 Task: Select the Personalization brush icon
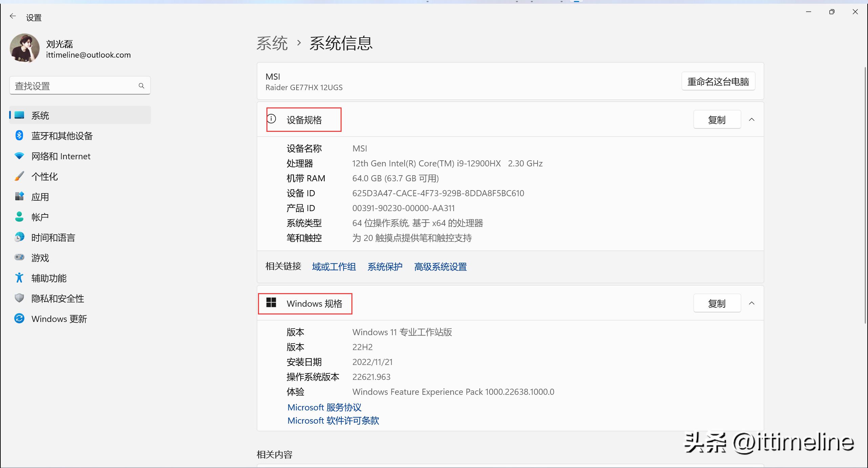click(x=19, y=176)
